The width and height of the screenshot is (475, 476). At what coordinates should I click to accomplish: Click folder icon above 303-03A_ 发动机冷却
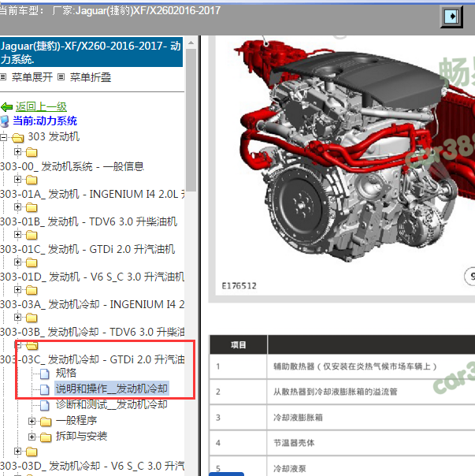point(32,290)
